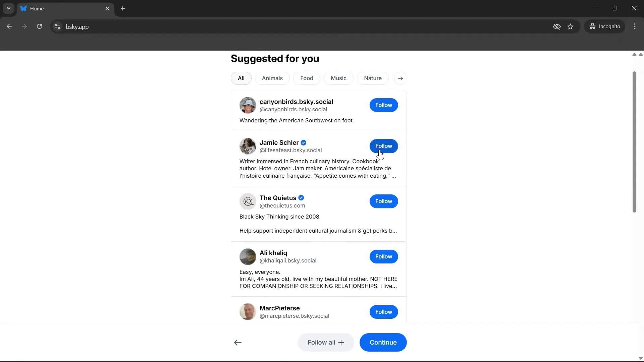Click the Bluesky butterfly icon on the Home tab

(x=23, y=9)
